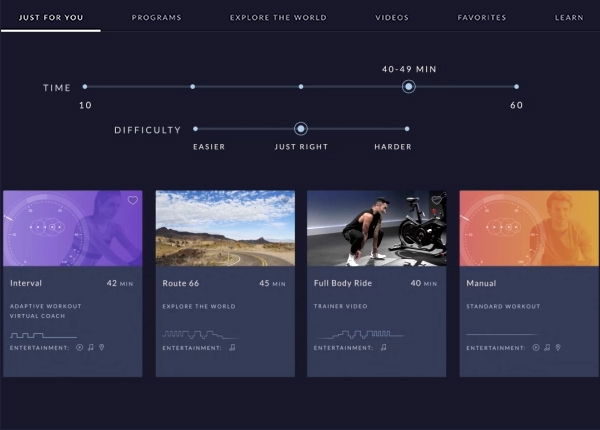Select the 10 minute time point
Image resolution: width=600 pixels, height=430 pixels.
pos(85,87)
